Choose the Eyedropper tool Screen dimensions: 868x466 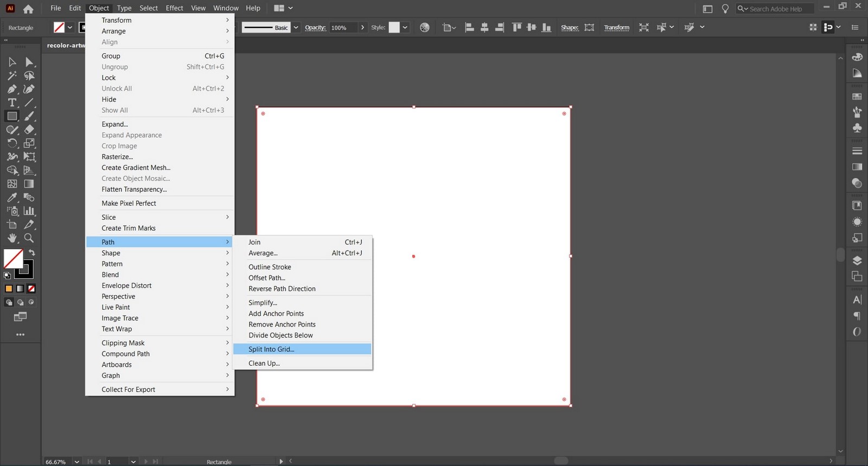pos(12,197)
